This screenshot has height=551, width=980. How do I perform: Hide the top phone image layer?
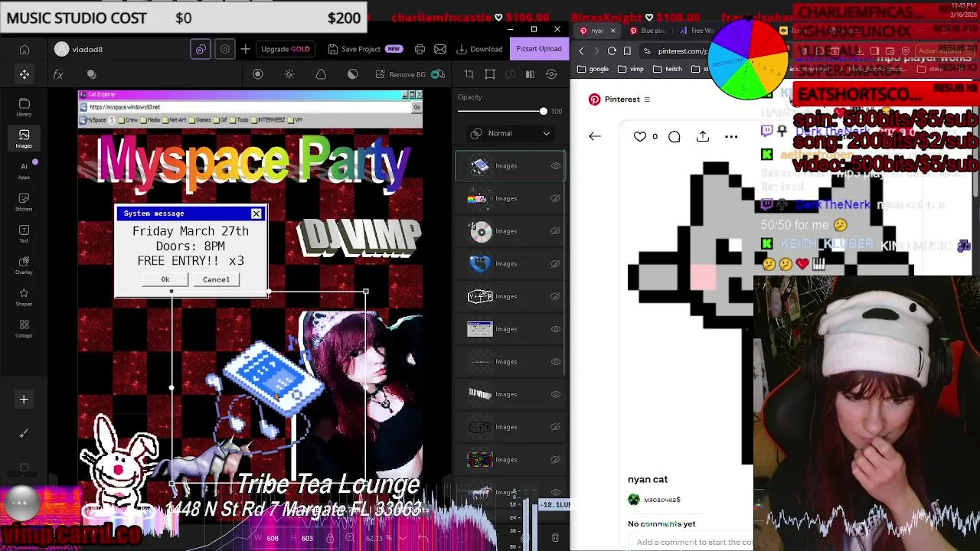pyautogui.click(x=556, y=166)
